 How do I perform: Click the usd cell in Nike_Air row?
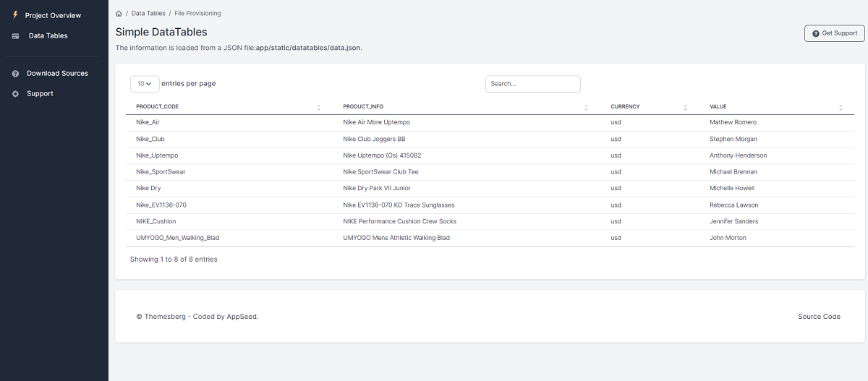coord(616,122)
